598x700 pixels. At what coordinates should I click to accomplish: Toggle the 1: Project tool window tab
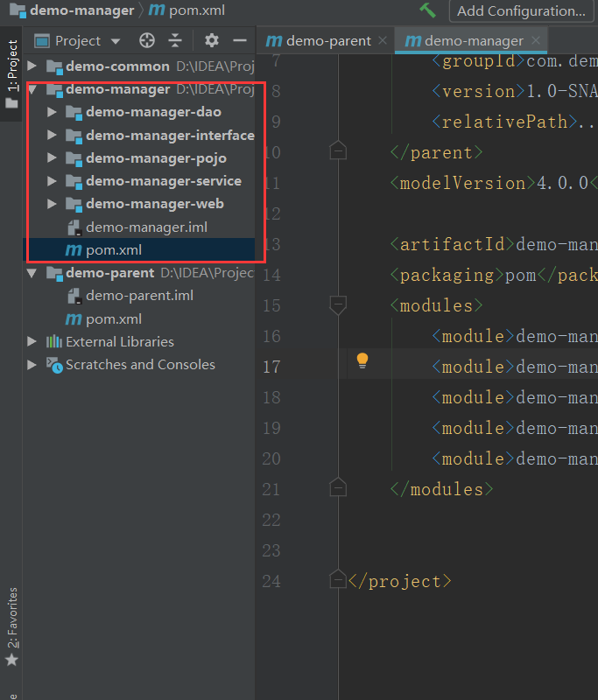tap(11, 73)
